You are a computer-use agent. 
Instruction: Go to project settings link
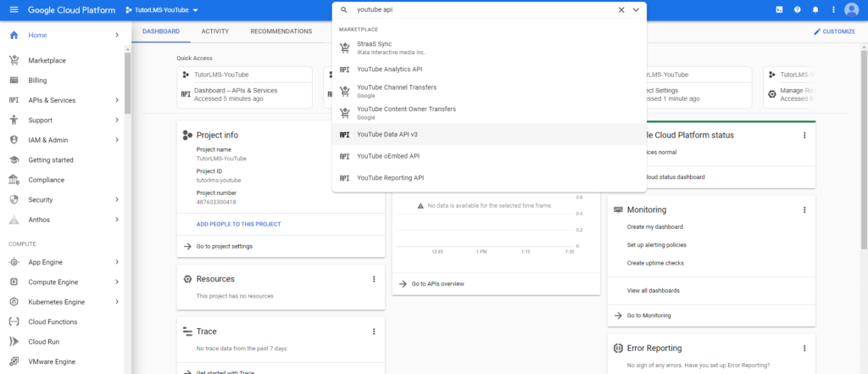224,246
